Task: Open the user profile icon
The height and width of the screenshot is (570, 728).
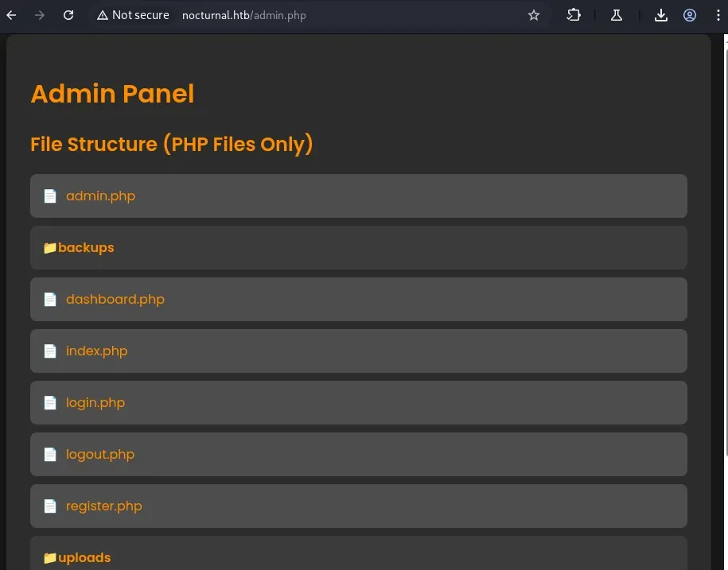Action: (x=690, y=15)
